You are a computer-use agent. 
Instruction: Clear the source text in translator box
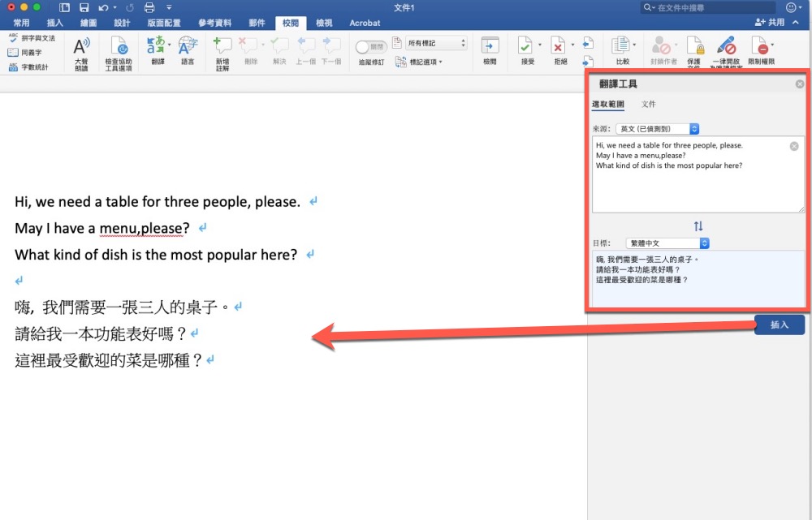pyautogui.click(x=794, y=146)
